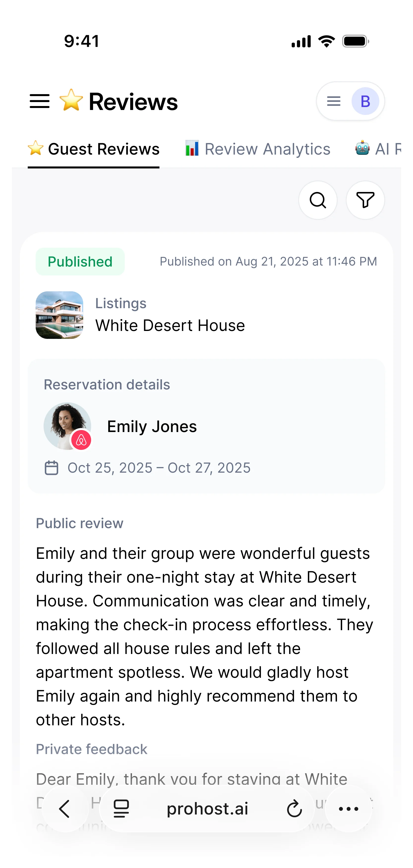The image size is (413, 868).
Task: Click the search magnifier icon
Action: tap(318, 200)
